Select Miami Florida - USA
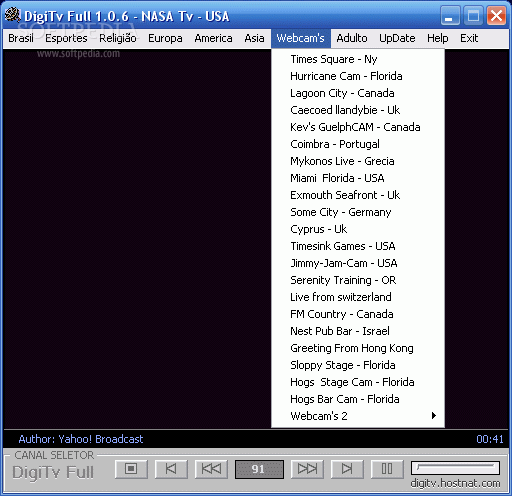 click(x=358, y=178)
